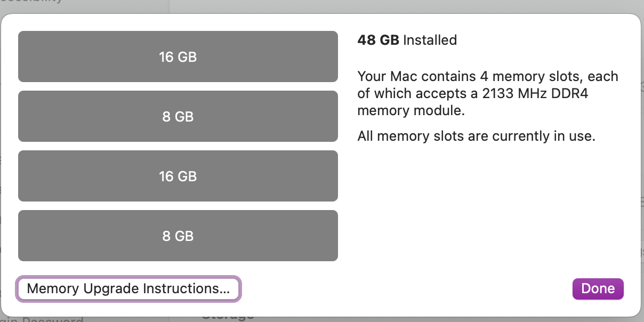Click the "memory module." text line
Viewport: 644px width, 322px height.
pyautogui.click(x=411, y=110)
